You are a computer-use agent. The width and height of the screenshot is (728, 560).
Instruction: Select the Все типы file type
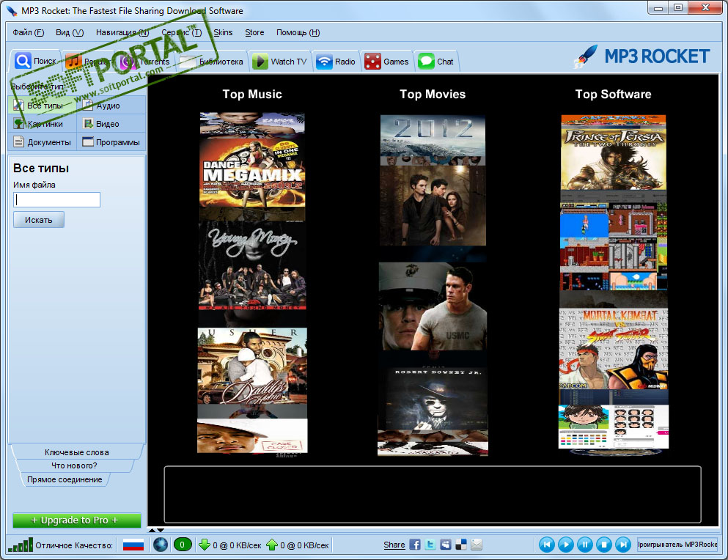click(x=42, y=106)
